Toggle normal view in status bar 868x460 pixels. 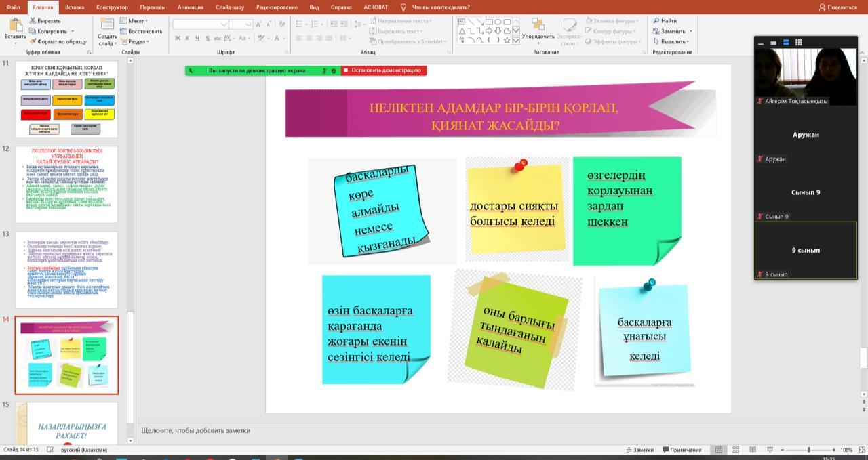pyautogui.click(x=719, y=450)
